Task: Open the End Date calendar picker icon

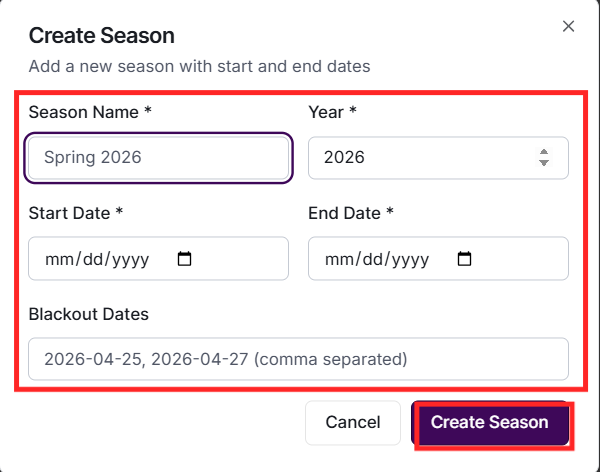Action: tap(464, 259)
